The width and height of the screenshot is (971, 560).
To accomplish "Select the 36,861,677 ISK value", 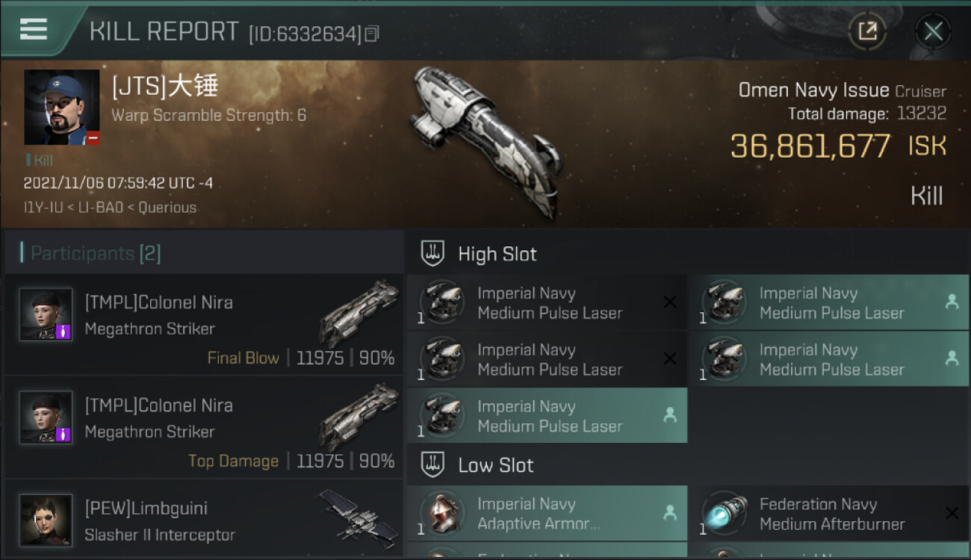I will pyautogui.click(x=810, y=146).
